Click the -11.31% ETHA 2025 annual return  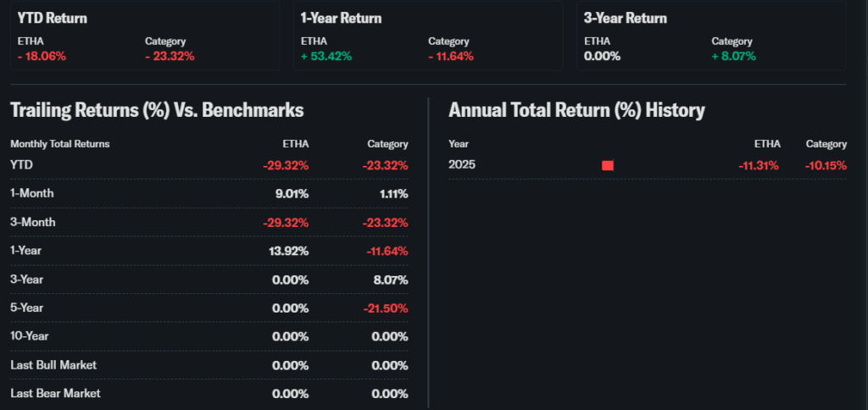click(x=758, y=165)
